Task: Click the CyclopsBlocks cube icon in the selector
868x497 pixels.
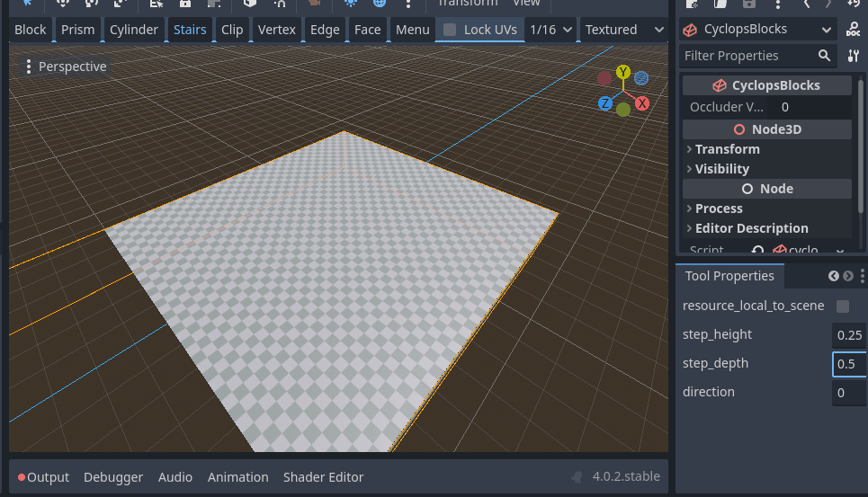Action: (x=690, y=30)
